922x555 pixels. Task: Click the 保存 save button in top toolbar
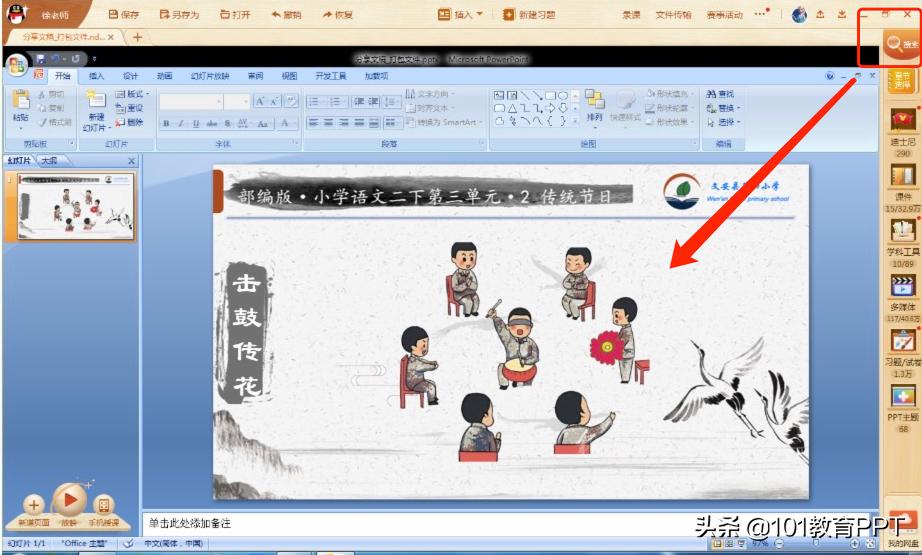coord(124,14)
